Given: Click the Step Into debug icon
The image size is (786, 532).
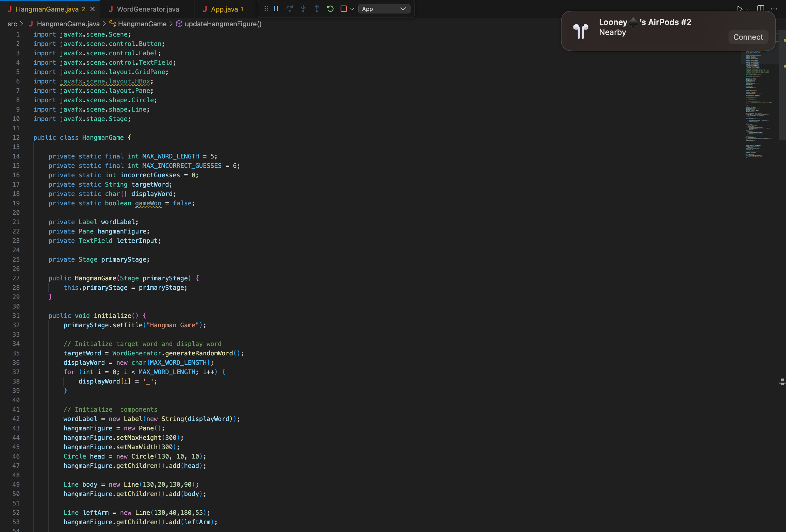Looking at the screenshot, I should [x=303, y=9].
